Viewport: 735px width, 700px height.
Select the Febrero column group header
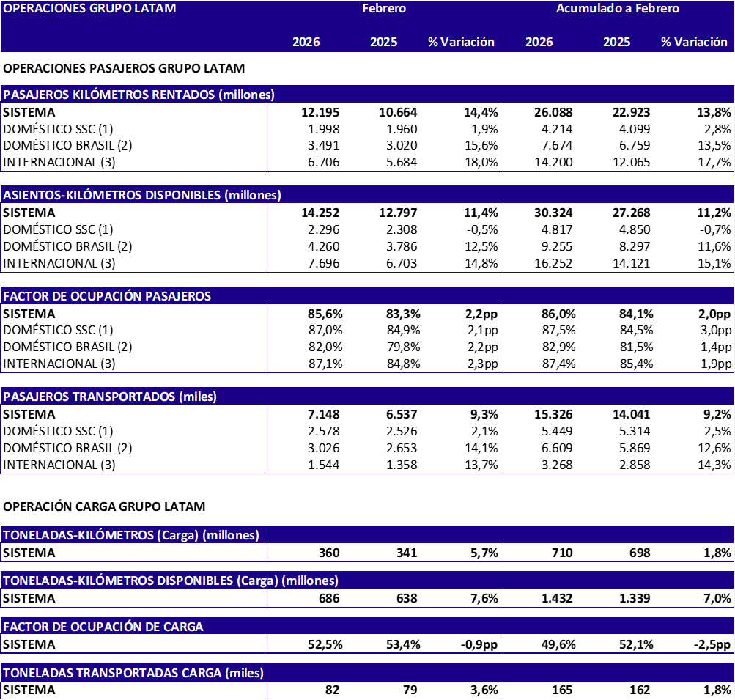(384, 9)
